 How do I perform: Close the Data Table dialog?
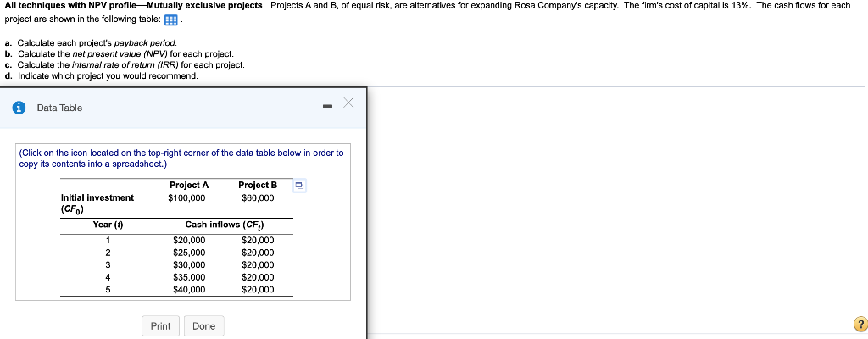348,103
